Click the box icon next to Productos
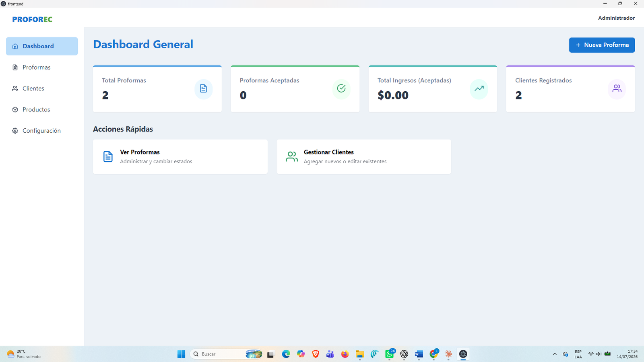Viewport: 644px width, 362px height. pos(15,109)
